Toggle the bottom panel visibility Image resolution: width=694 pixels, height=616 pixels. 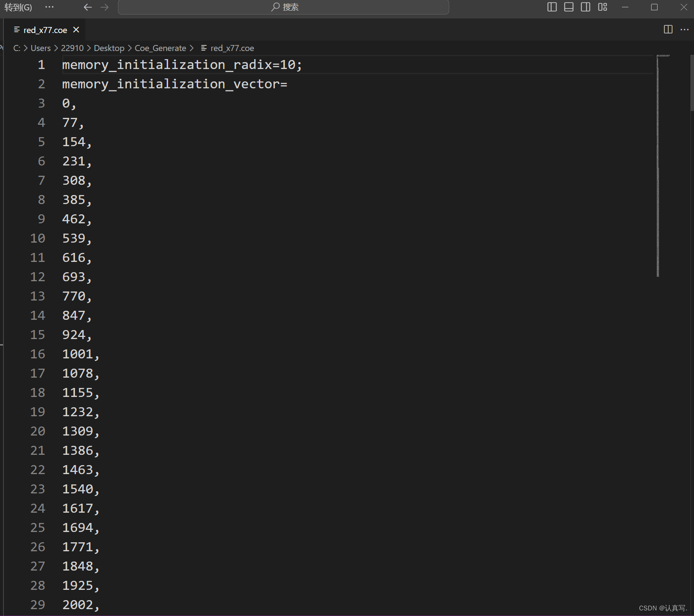tap(568, 7)
